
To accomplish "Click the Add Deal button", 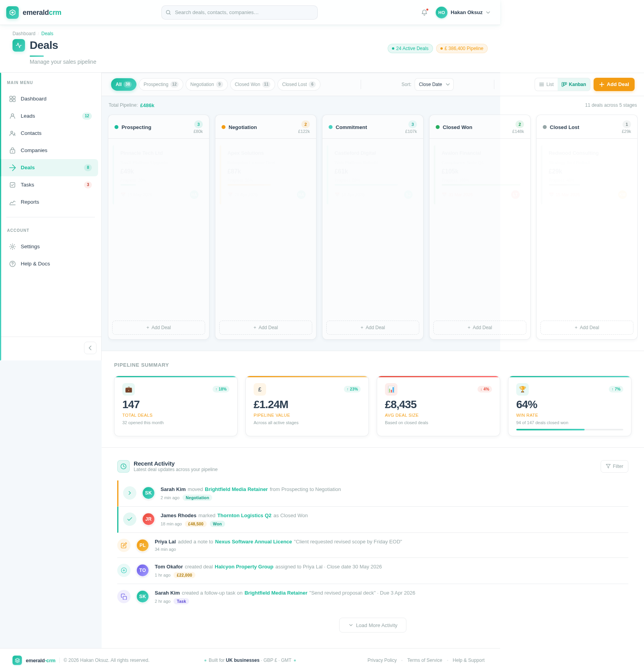I will point(614,84).
